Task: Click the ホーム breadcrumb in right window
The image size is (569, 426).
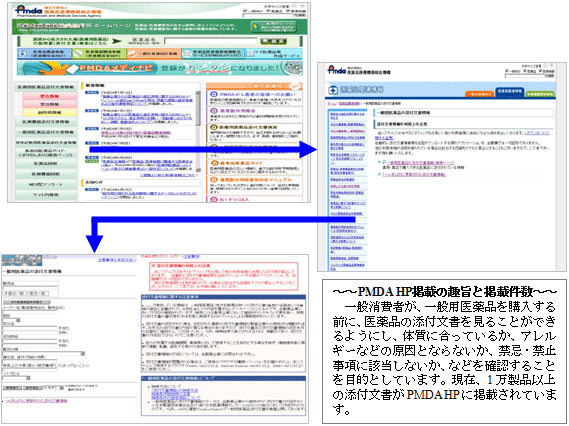Action: (x=331, y=103)
